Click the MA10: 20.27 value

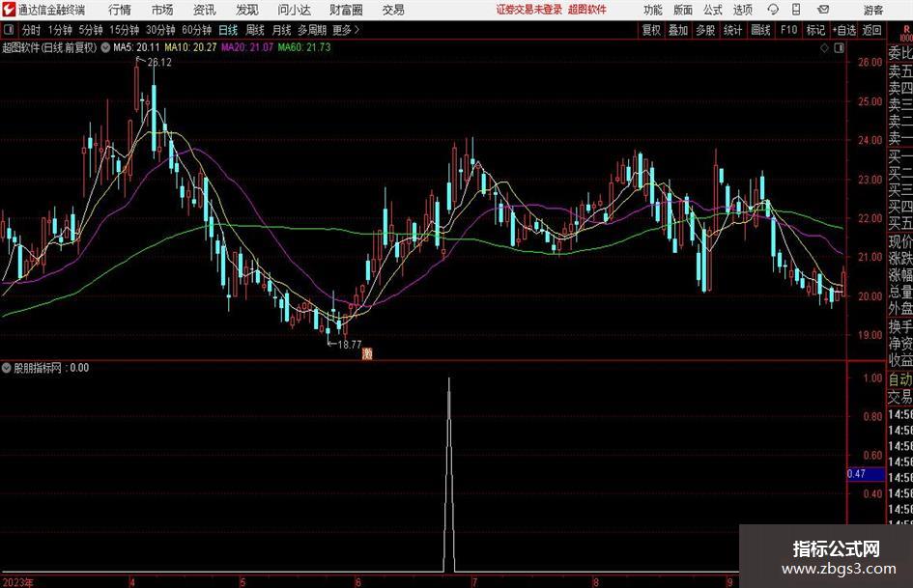tap(190, 47)
